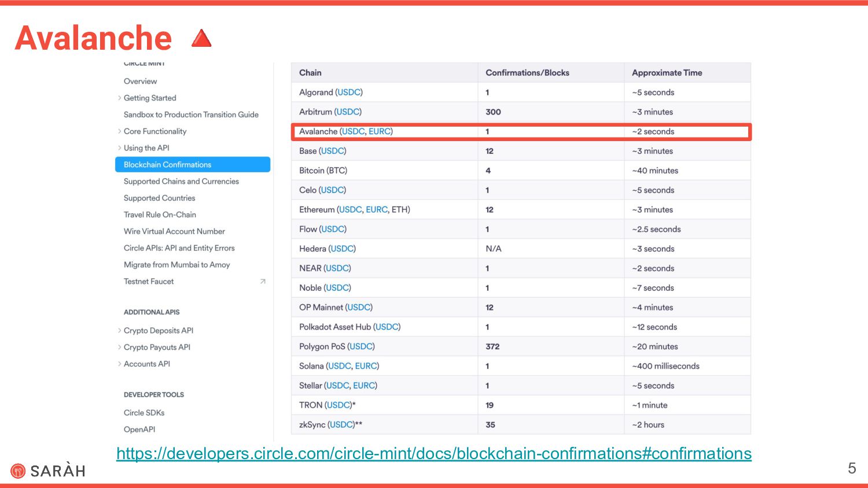This screenshot has height=488, width=868.
Task: Click USDC link in Polygon PoS row
Action: [361, 347]
